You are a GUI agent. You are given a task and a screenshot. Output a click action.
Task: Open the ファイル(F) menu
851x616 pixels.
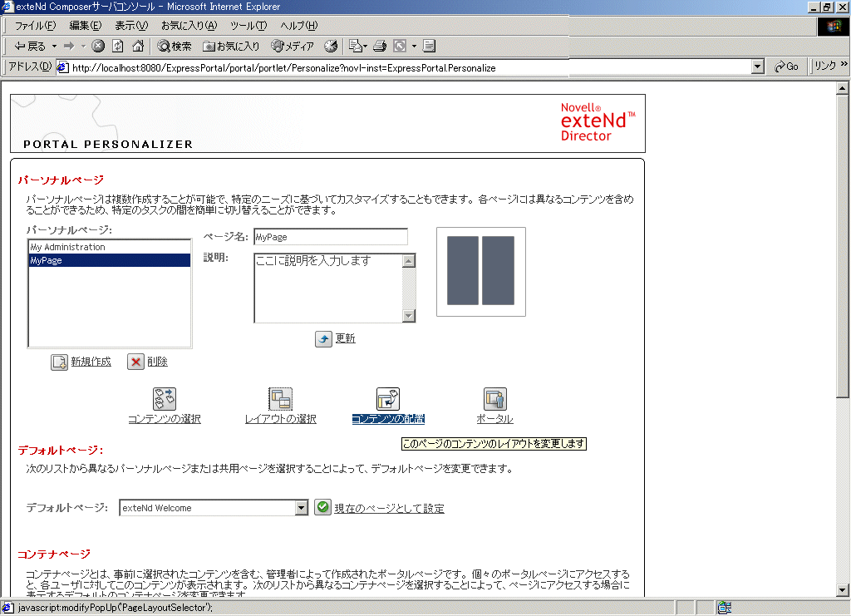tap(35, 26)
